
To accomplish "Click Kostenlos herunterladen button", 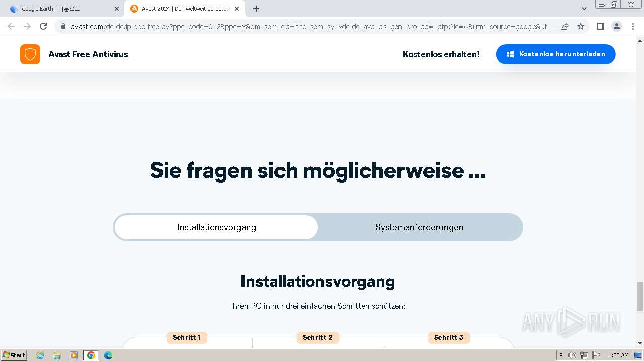I will tap(555, 54).
